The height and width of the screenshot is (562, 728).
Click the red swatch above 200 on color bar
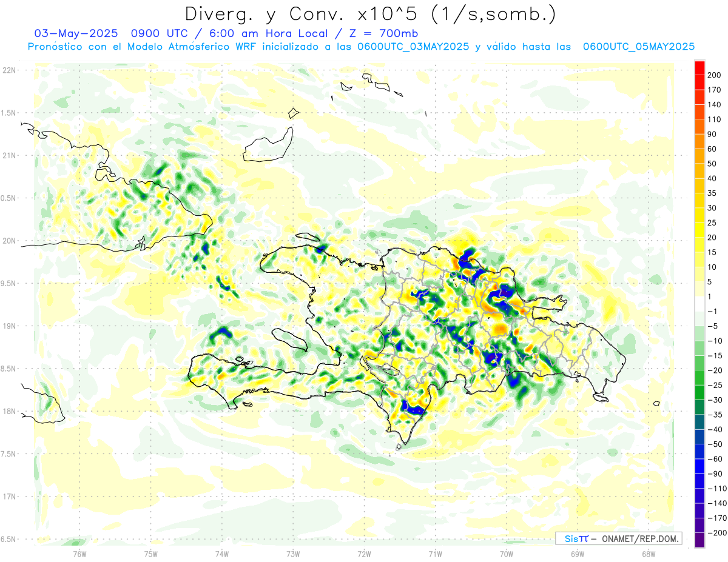699,68
